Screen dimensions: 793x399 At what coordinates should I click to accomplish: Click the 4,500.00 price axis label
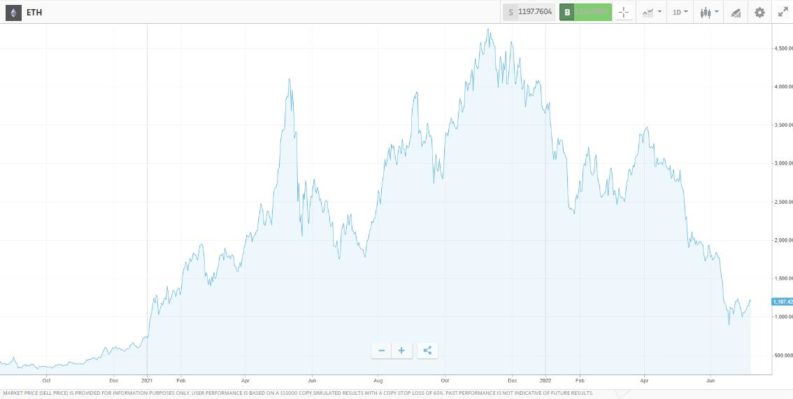click(x=783, y=49)
